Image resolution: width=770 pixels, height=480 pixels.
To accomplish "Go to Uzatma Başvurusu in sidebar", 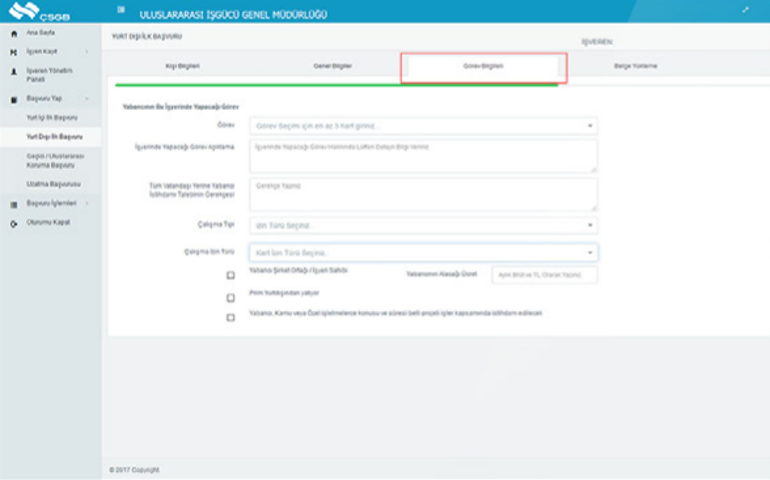I will [53, 184].
